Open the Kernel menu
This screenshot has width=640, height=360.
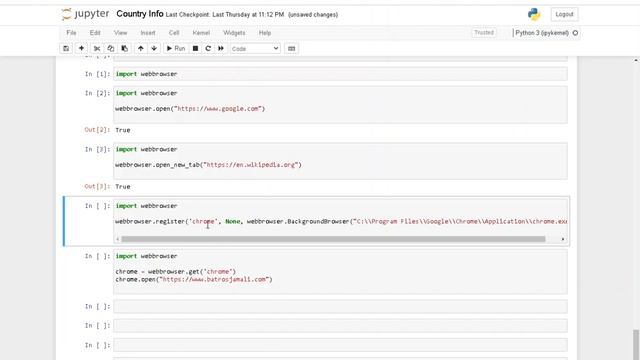point(201,33)
